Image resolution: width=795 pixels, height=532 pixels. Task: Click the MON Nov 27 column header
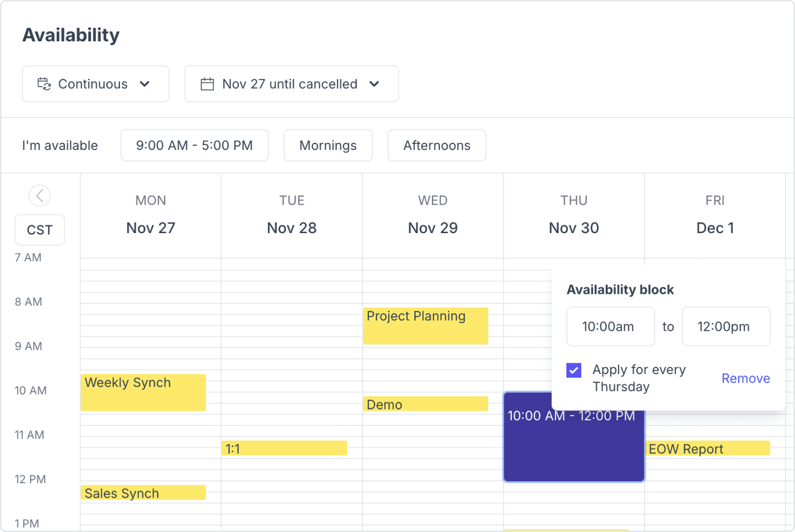(151, 215)
